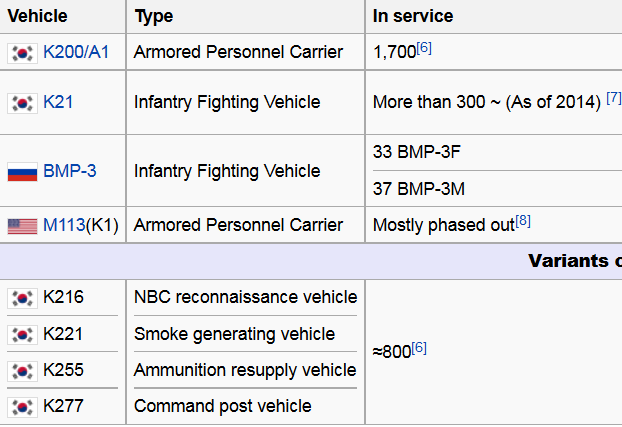Click South Korea flag beside K200/A1
The width and height of the screenshot is (622, 427).
pyautogui.click(x=22, y=53)
